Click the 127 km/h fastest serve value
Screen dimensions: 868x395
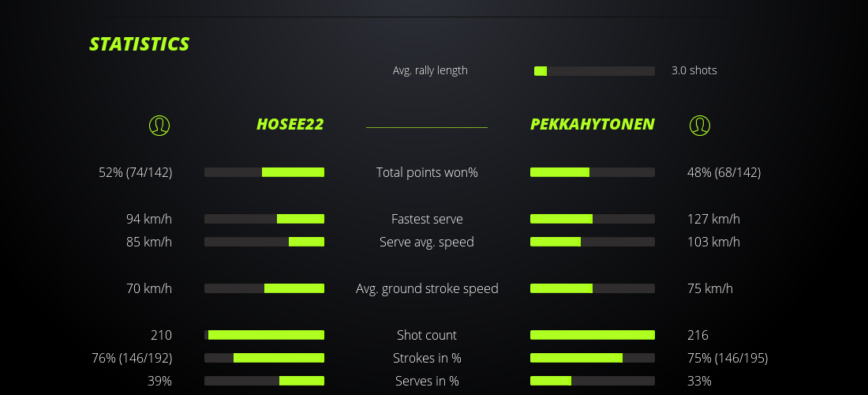point(713,219)
